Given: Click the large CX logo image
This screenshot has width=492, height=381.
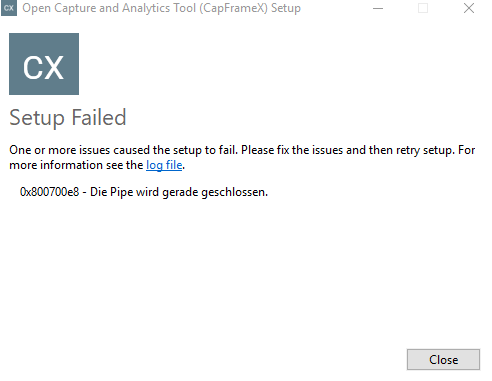Looking at the screenshot, I should pos(44,64).
